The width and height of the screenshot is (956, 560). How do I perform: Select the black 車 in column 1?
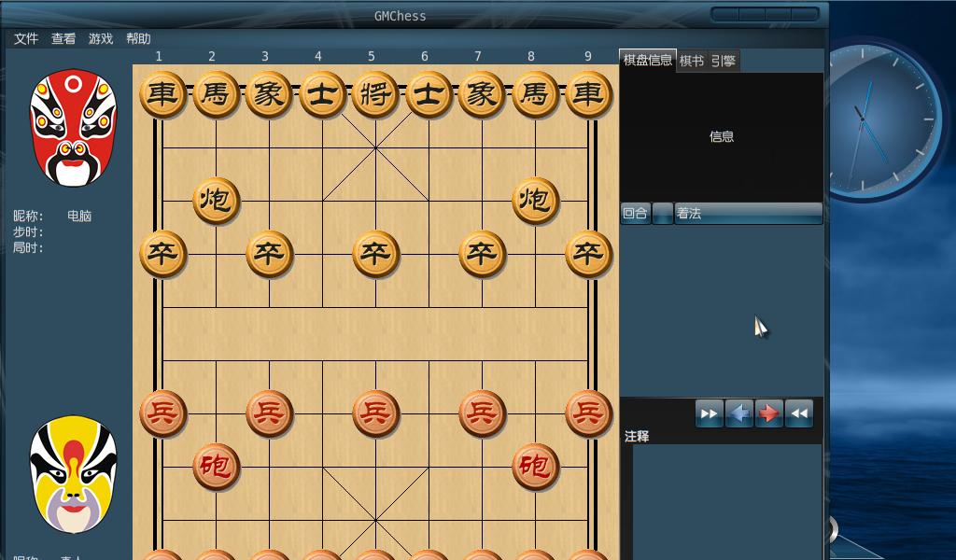(162, 94)
